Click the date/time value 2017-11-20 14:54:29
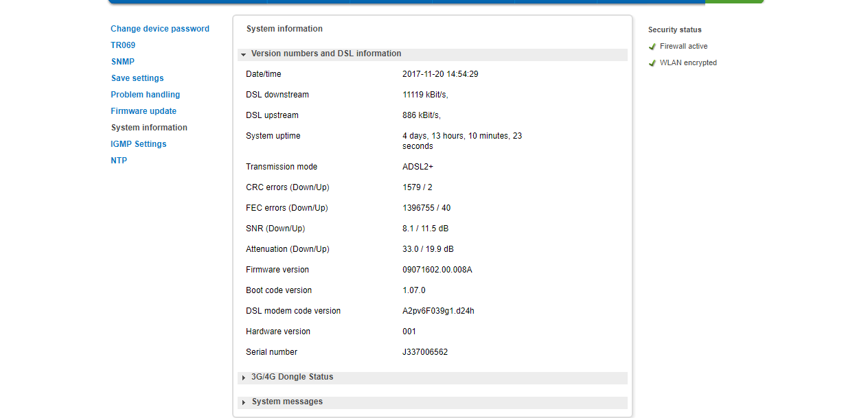The image size is (868, 418). 440,74
